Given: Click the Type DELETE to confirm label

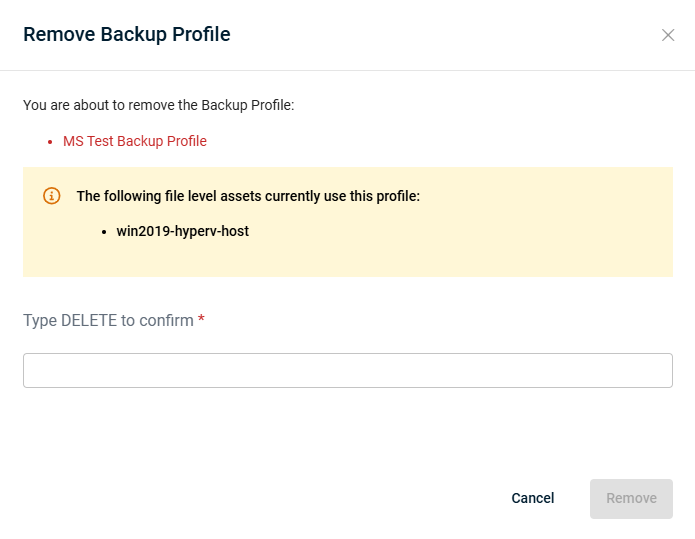Looking at the screenshot, I should [x=108, y=320].
